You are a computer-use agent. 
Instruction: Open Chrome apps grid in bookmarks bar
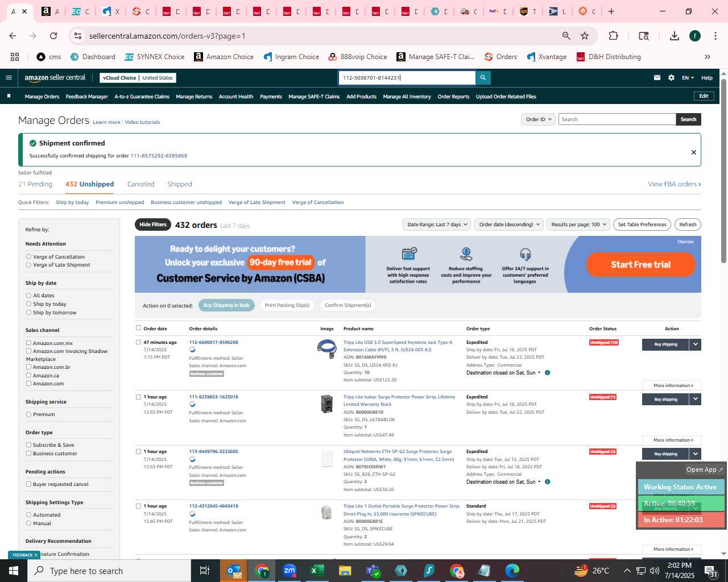pos(15,57)
